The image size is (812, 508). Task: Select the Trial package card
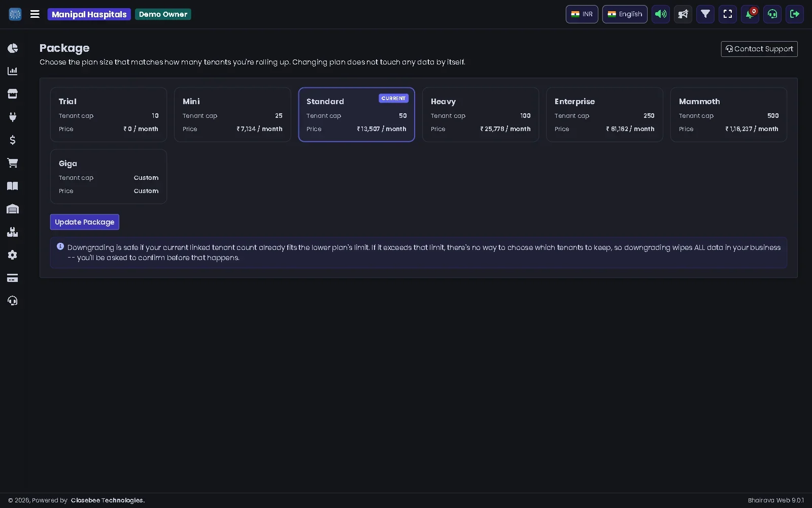tap(109, 114)
